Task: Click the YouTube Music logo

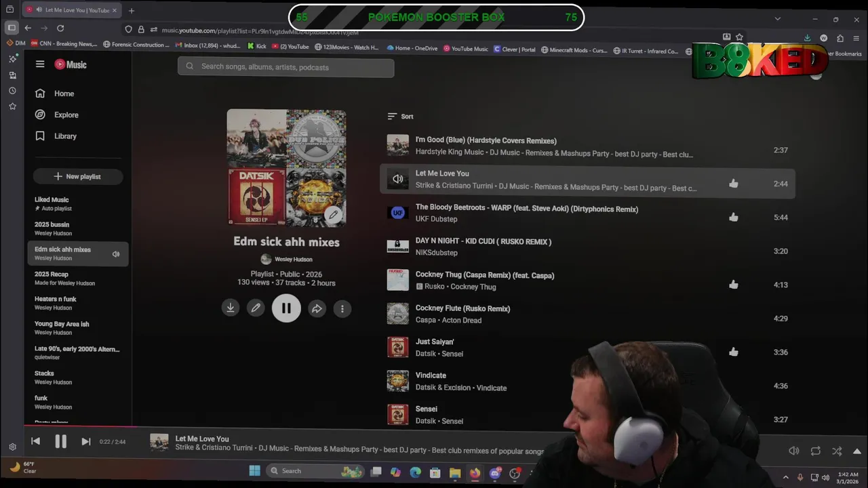Action: (x=71, y=64)
